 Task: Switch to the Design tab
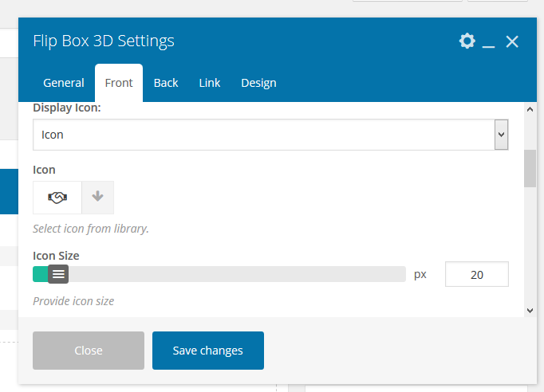coord(258,83)
